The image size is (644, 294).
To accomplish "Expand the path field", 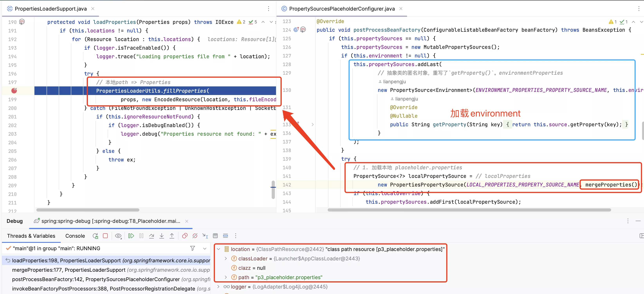I will point(226,277).
